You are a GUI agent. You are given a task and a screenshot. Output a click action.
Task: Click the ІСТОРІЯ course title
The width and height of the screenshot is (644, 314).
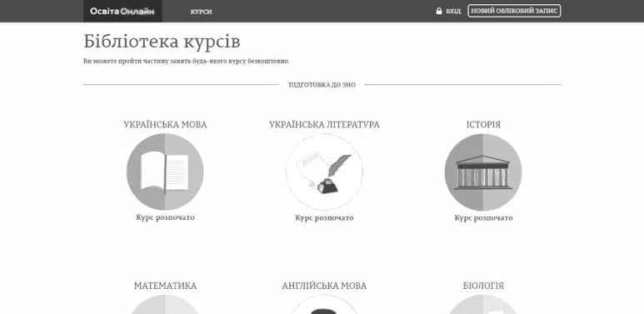pyautogui.click(x=483, y=125)
